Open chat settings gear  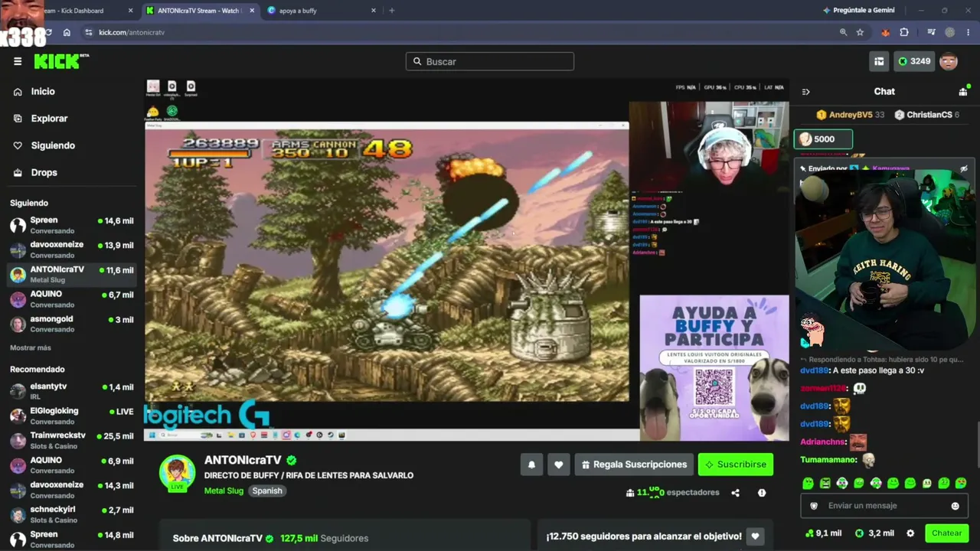pyautogui.click(x=910, y=533)
